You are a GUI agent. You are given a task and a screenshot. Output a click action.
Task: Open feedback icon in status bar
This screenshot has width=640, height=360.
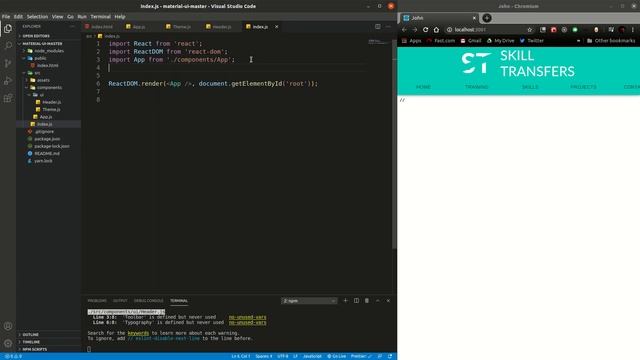tap(380, 356)
